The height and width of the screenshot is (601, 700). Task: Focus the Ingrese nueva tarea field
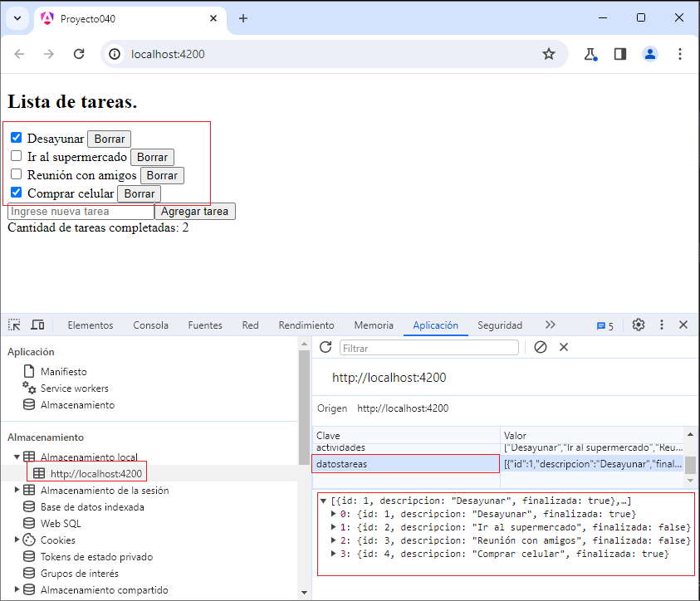(81, 211)
